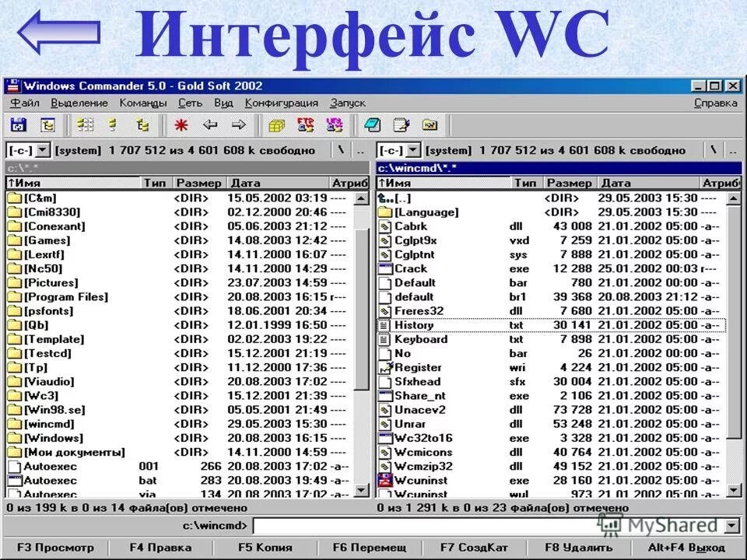747x560 pixels.
Task: Click right panel root directory backslash button
Action: [714, 150]
